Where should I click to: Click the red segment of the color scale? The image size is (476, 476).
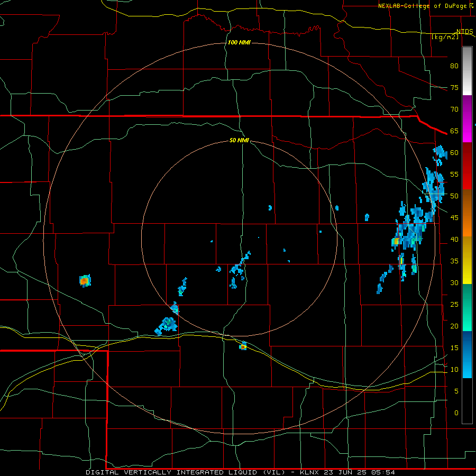click(467, 166)
